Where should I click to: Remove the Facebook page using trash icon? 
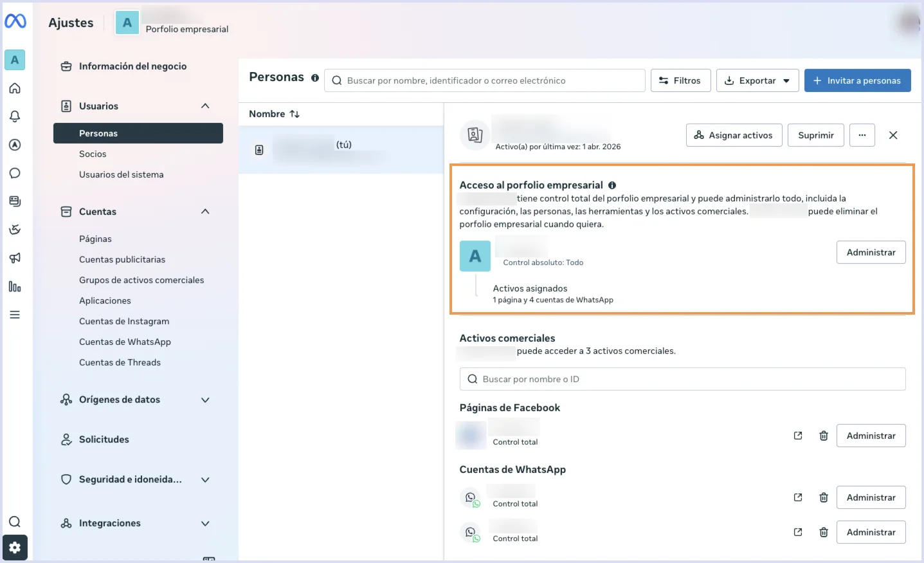[x=824, y=436]
